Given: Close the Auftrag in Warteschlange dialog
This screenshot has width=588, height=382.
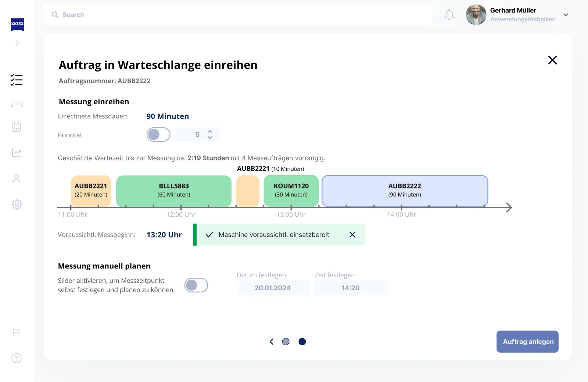Looking at the screenshot, I should tap(552, 60).
